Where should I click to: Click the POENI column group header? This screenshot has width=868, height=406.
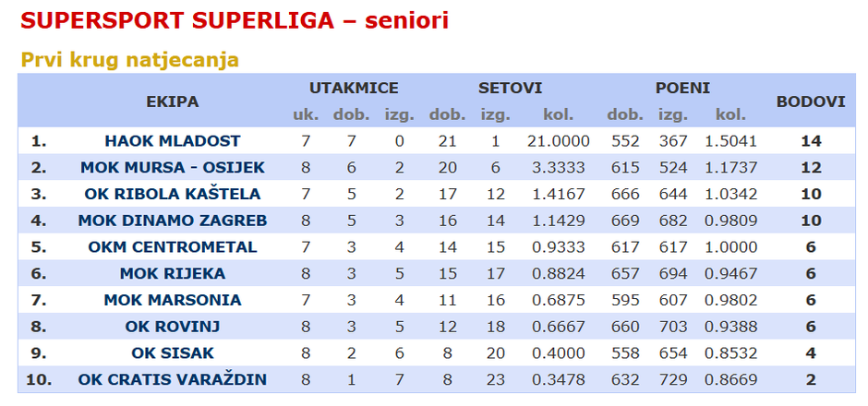point(682,89)
